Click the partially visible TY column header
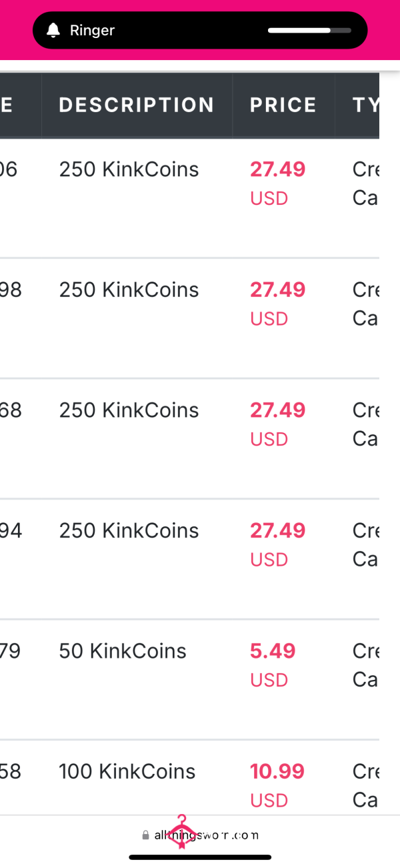The height and width of the screenshot is (868, 400). tap(365, 105)
